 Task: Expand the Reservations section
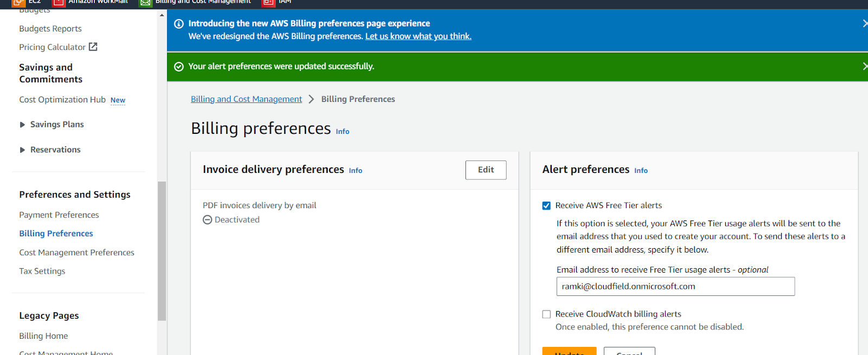pyautogui.click(x=22, y=150)
